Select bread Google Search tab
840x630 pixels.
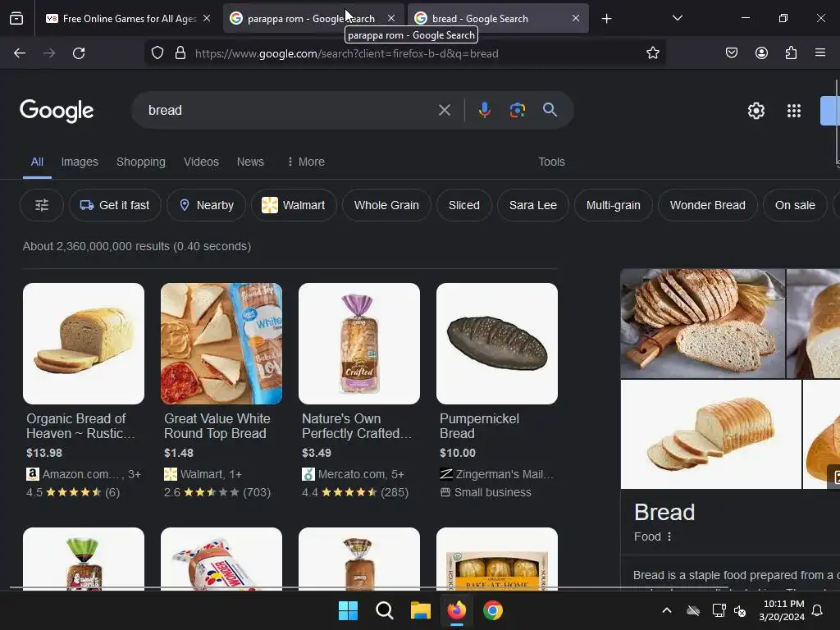(498, 19)
